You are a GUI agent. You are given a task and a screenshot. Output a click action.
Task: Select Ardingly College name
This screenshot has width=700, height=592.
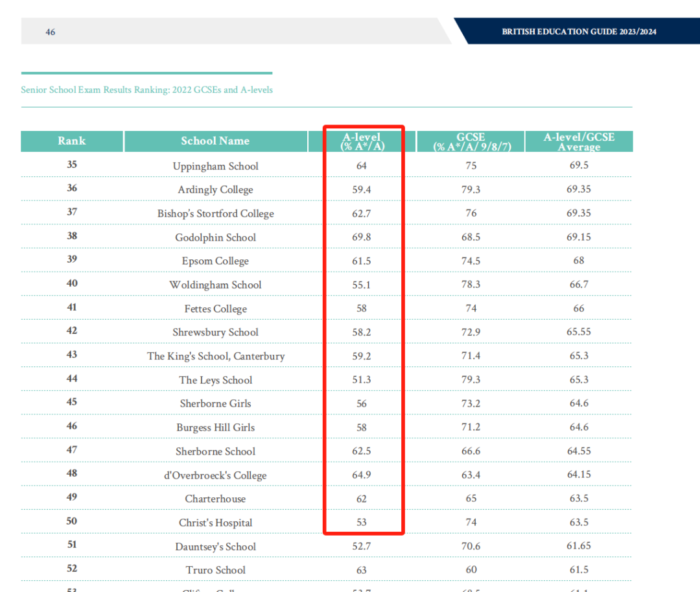click(216, 190)
